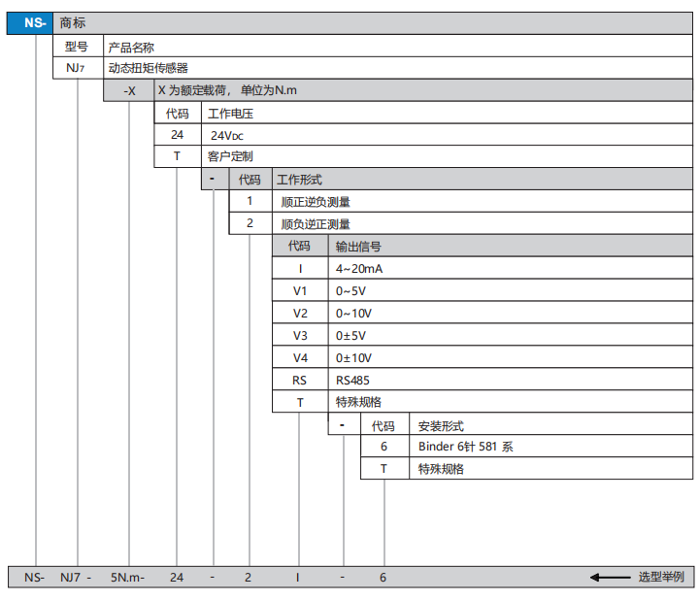Click 2 in the example row
Image resolution: width=700 pixels, height=600 pixels.
[x=248, y=578]
